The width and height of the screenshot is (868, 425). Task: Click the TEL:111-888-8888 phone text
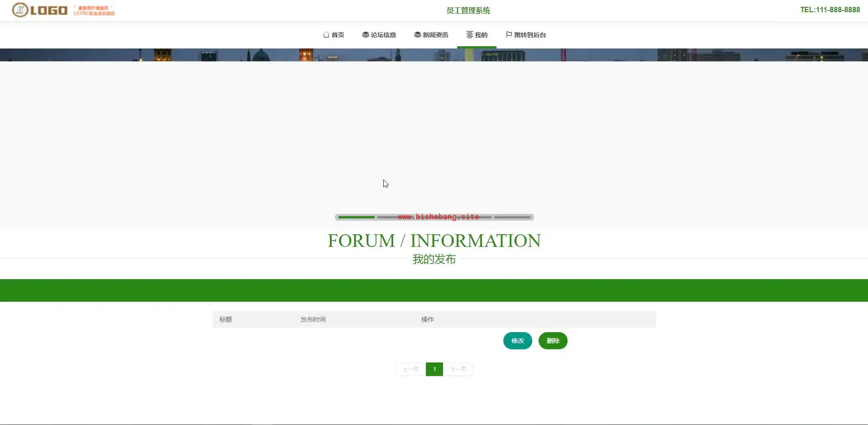tap(830, 10)
